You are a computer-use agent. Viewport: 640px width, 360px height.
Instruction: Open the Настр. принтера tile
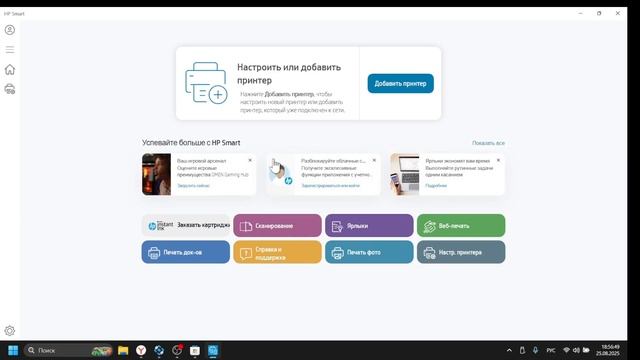pyautogui.click(x=461, y=252)
